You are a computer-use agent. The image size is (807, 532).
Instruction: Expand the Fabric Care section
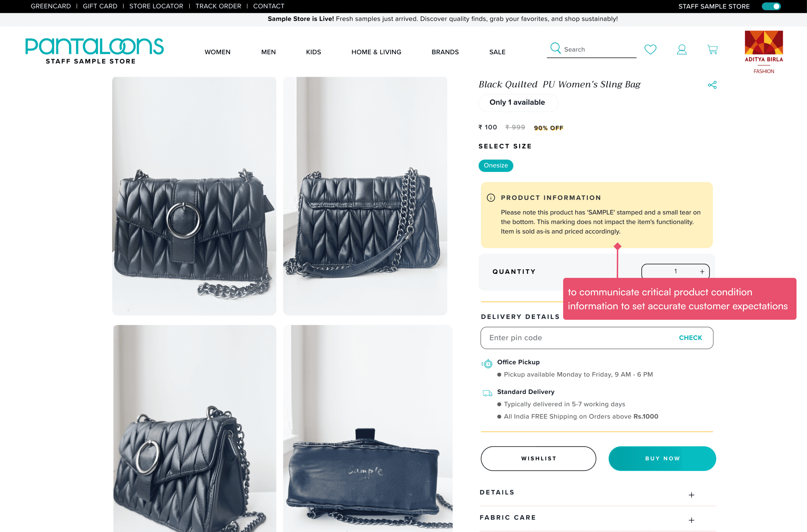[598, 519]
